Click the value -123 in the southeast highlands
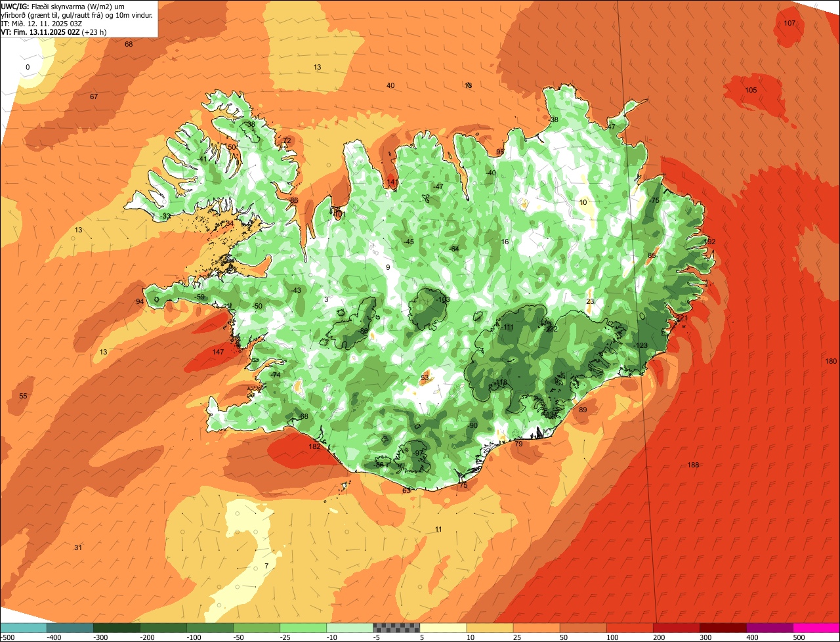 tap(641, 345)
